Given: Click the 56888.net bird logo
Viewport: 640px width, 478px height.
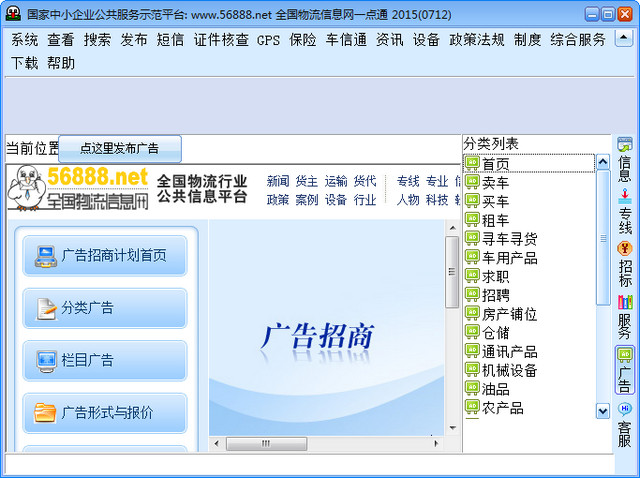Looking at the screenshot, I should pos(78,188).
